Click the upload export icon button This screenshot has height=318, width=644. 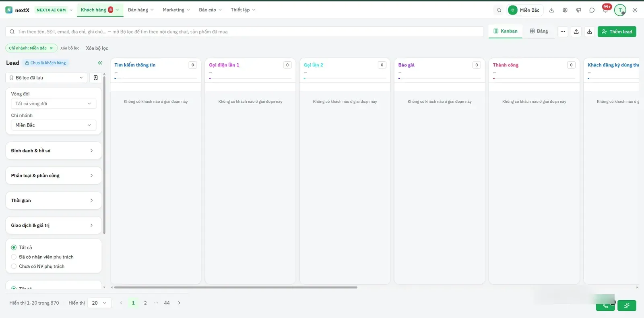click(576, 31)
